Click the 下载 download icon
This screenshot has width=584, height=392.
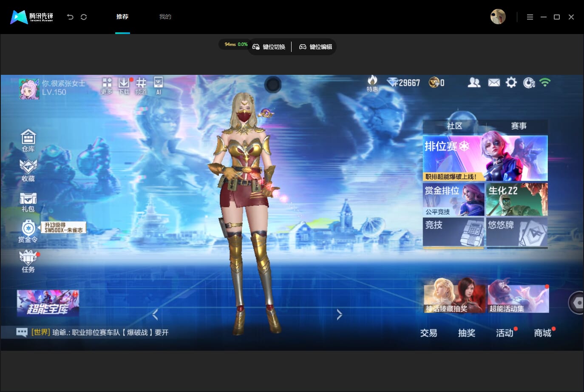click(x=124, y=86)
